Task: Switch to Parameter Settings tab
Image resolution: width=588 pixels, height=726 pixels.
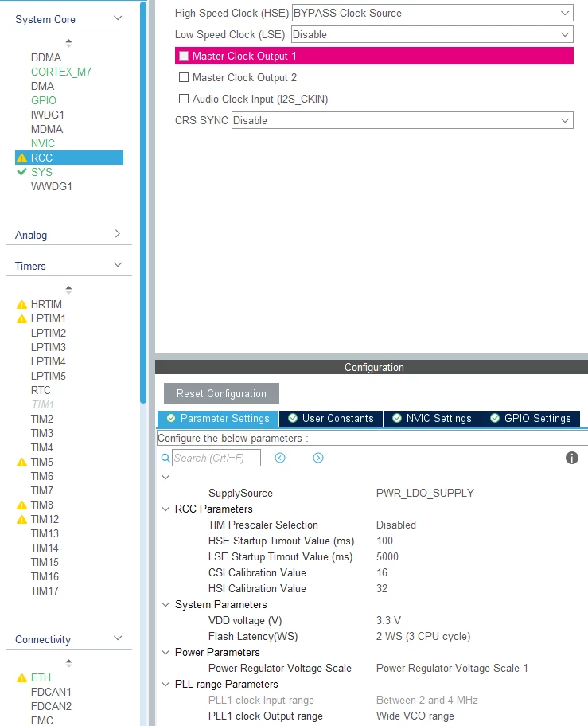Action: (218, 419)
